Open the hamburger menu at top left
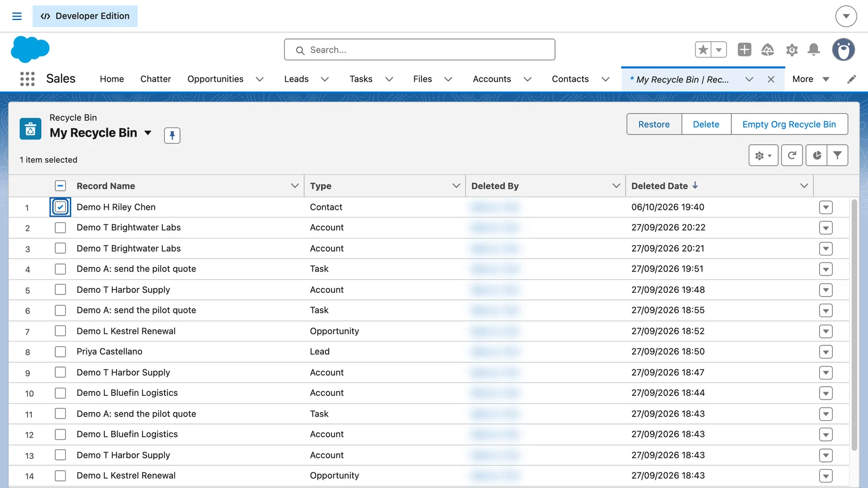Image resolution: width=868 pixels, height=488 pixels. [17, 16]
